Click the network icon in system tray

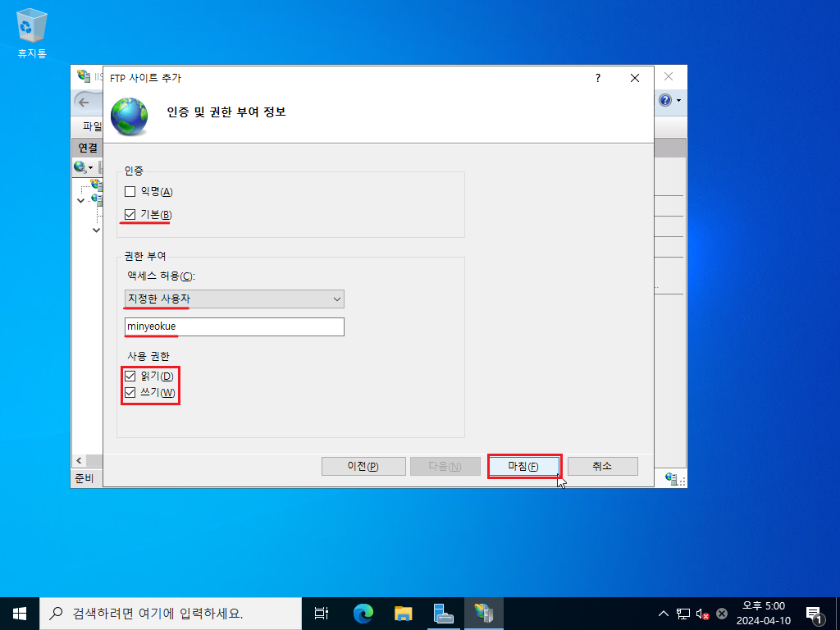[x=683, y=614]
